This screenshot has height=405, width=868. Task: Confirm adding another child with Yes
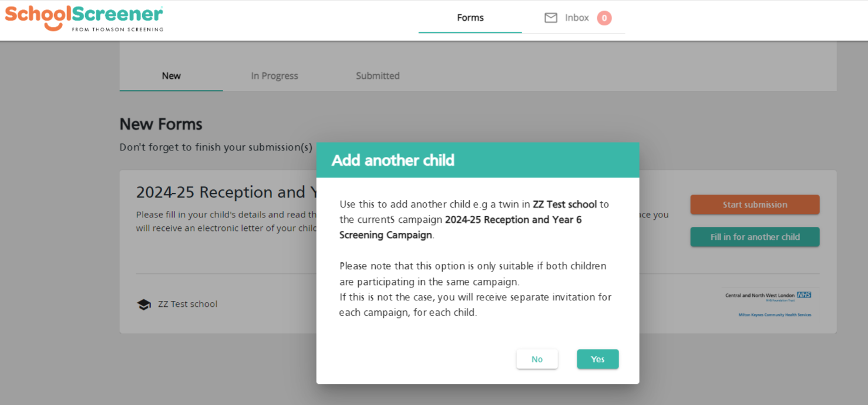pyautogui.click(x=598, y=359)
